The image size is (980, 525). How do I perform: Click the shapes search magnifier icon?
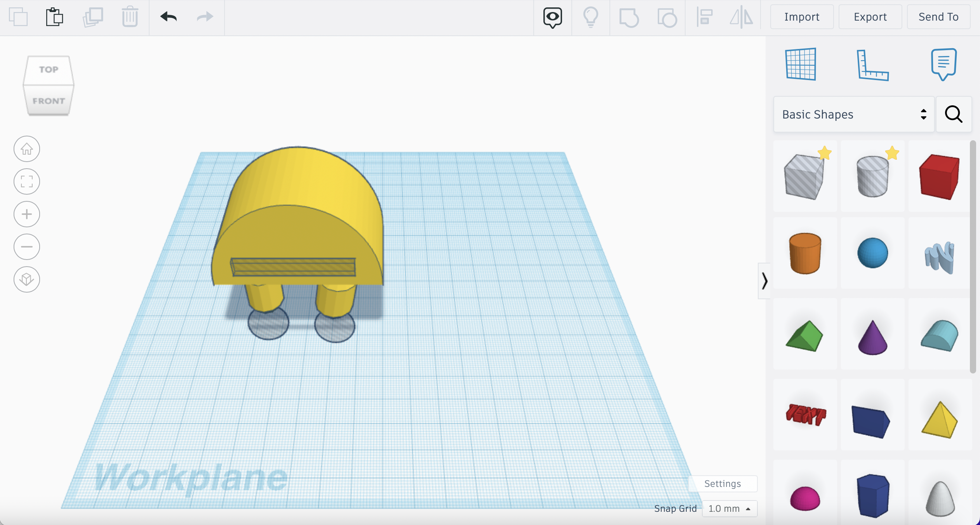tap(954, 114)
